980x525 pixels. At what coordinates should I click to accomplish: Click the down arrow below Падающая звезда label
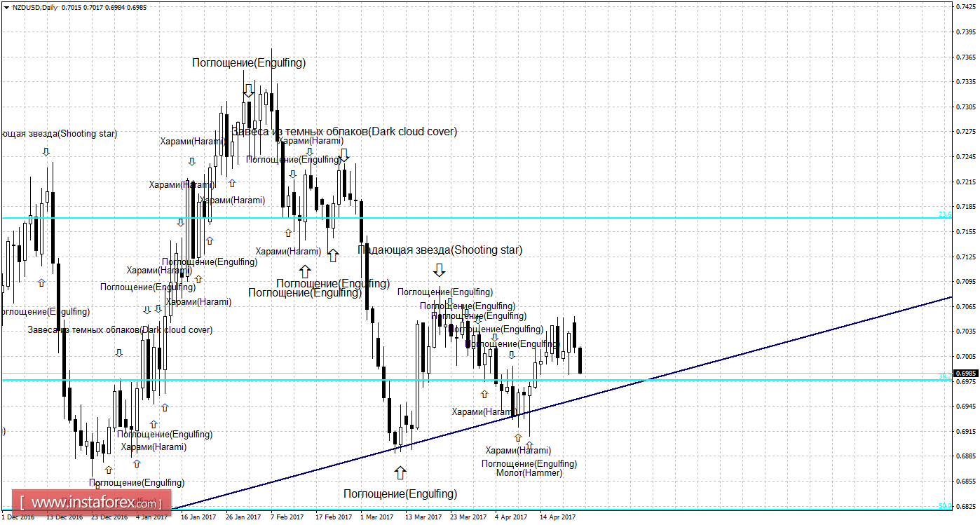439,270
